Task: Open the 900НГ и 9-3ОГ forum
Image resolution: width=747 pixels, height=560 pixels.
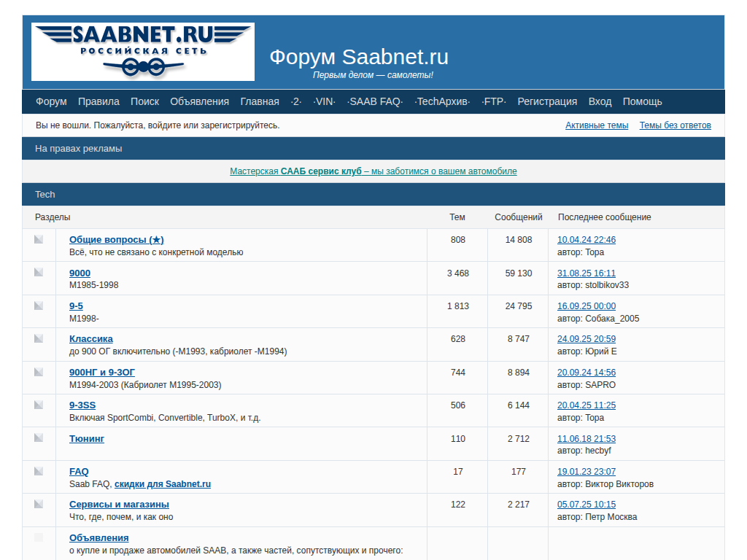Action: [102, 372]
